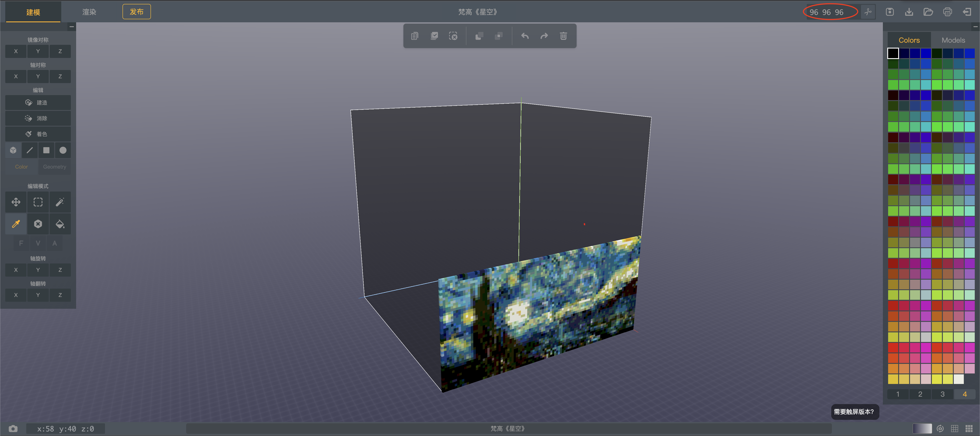Screen dimensions: 980x436
Task: Select the eyedropper color picker tool
Action: click(x=16, y=224)
